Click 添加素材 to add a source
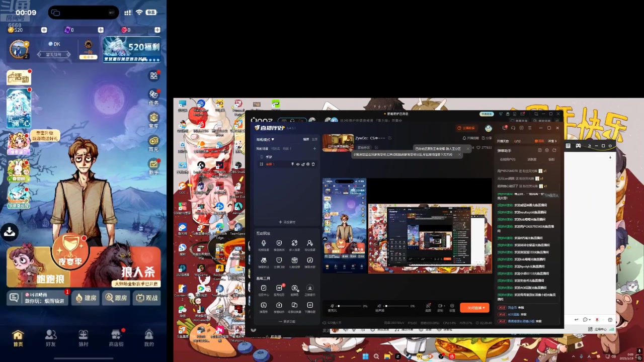Image resolution: width=644 pixels, height=362 pixels. [x=287, y=222]
